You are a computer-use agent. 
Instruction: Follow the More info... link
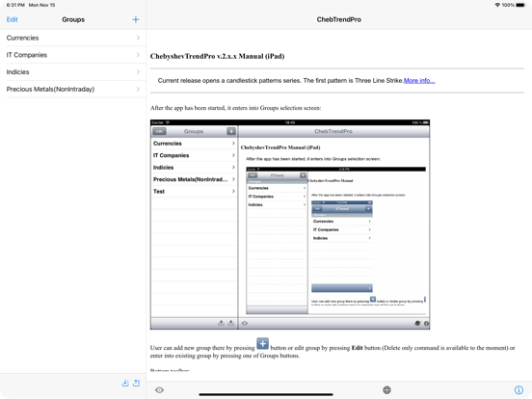[419, 81]
